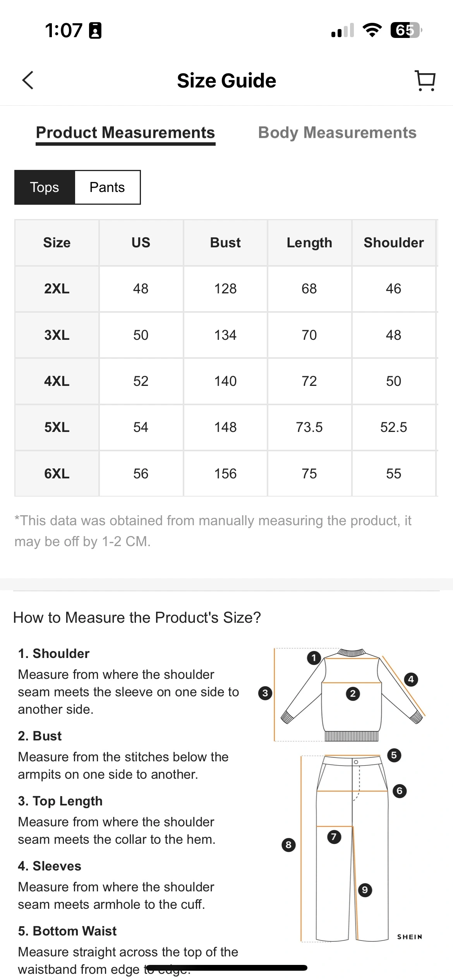Tap the cellular signal bars icon
The image size is (453, 980).
[x=343, y=30]
